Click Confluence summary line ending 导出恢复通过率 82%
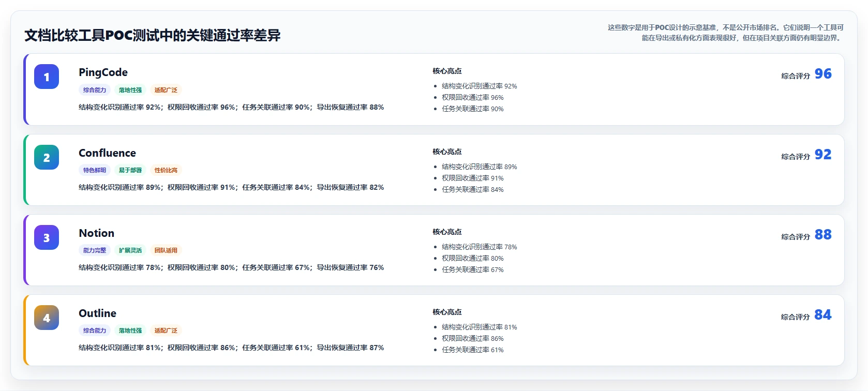Screen dimensions: 868x391 231,188
